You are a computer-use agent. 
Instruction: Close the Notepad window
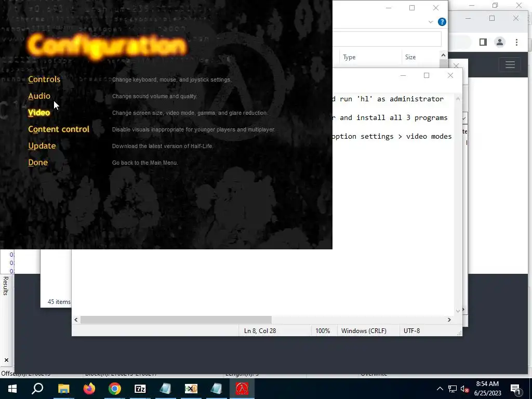450,75
